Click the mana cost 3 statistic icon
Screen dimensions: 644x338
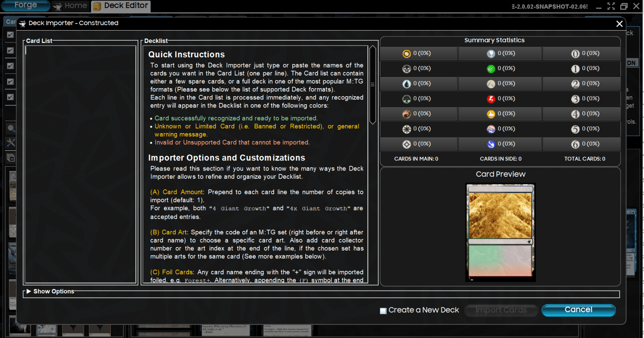pos(575,99)
